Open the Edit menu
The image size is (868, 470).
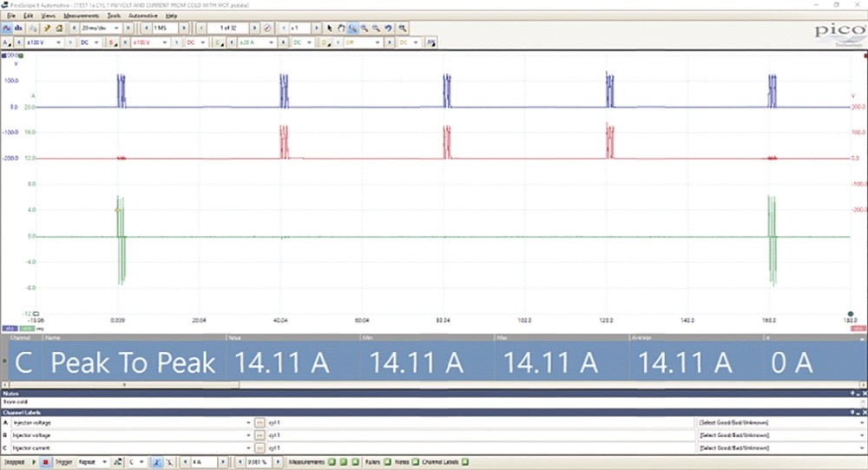coord(29,16)
